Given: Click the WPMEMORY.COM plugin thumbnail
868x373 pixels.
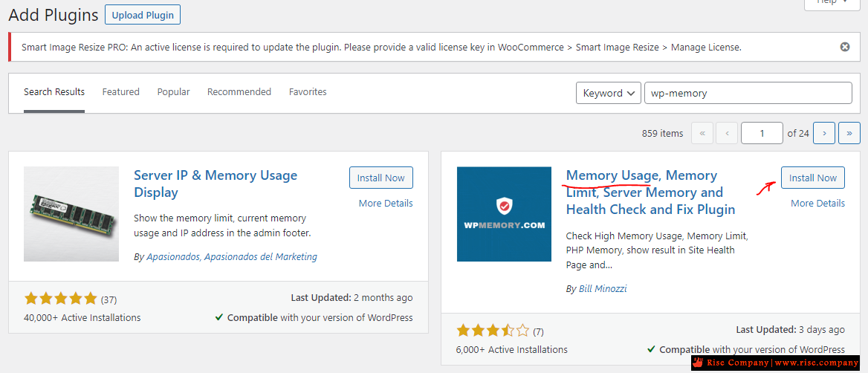Looking at the screenshot, I should pyautogui.click(x=505, y=213).
